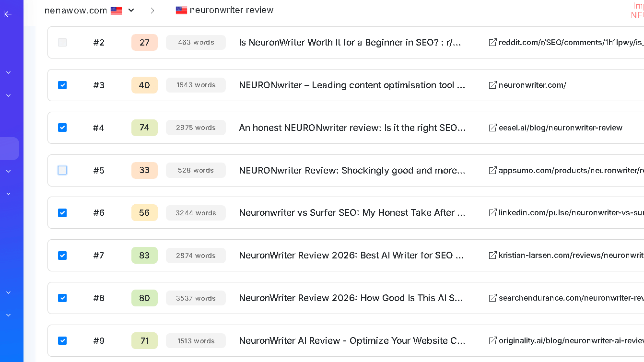Image resolution: width=644 pixels, height=362 pixels.
Task: Open the eesel.ai/blog/neuronwriter-review link
Action: click(561, 128)
